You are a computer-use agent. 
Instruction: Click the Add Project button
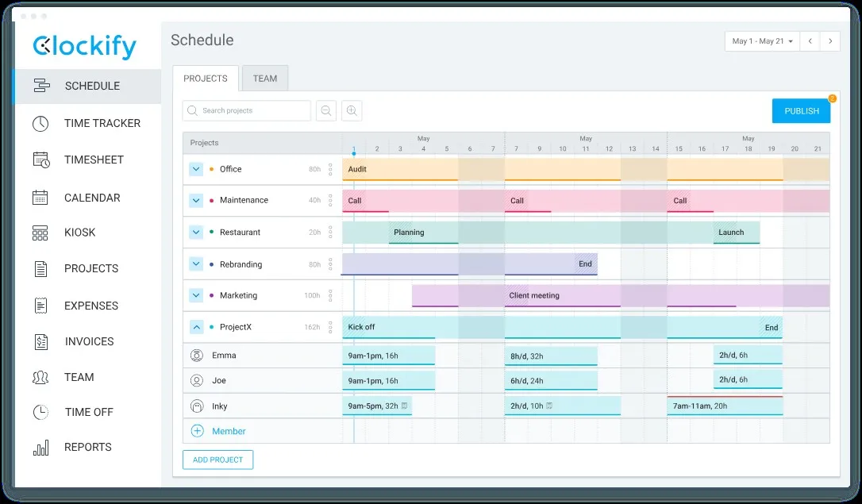217,460
